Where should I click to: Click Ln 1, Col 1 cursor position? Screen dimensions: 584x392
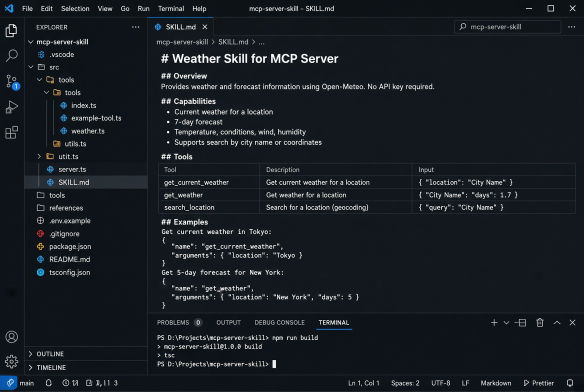pos(363,383)
